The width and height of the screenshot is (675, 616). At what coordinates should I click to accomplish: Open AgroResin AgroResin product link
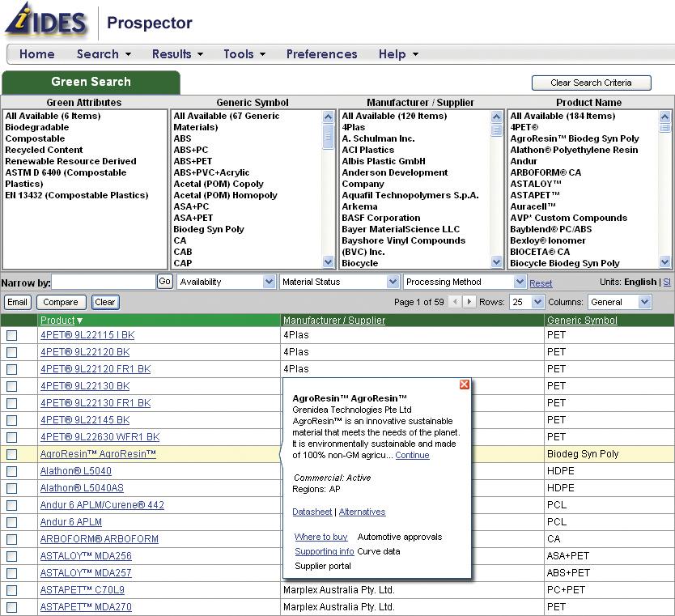(x=98, y=454)
